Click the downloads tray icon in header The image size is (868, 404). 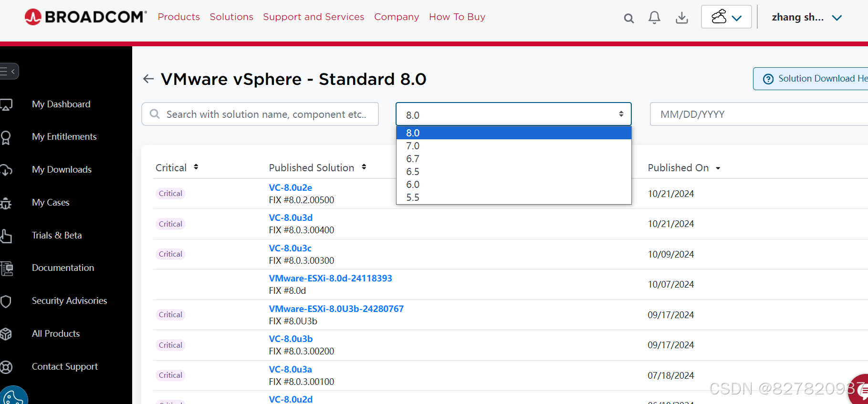tap(682, 18)
